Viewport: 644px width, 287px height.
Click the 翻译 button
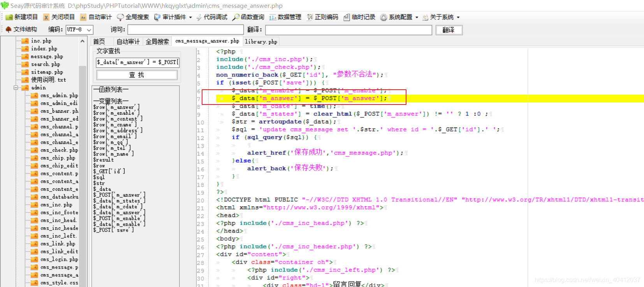pyautogui.click(x=449, y=30)
